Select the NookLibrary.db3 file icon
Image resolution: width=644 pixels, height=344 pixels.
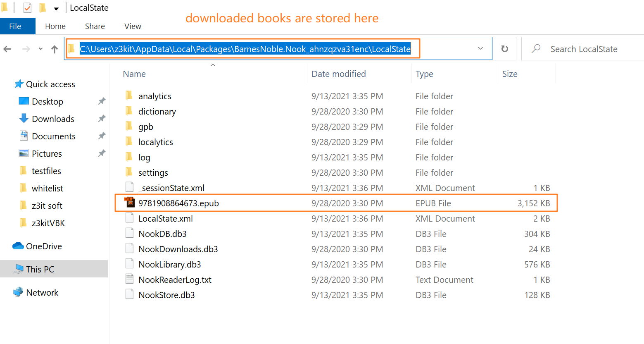tap(129, 264)
